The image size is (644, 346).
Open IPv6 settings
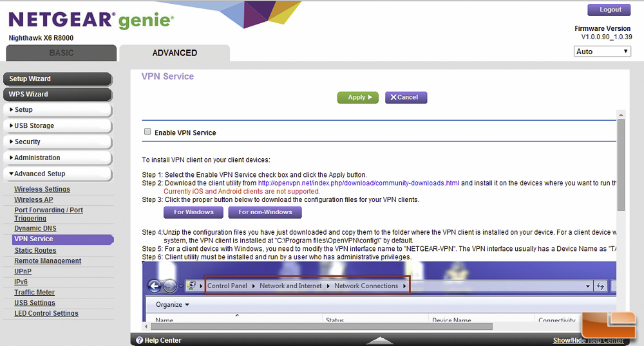tap(21, 282)
